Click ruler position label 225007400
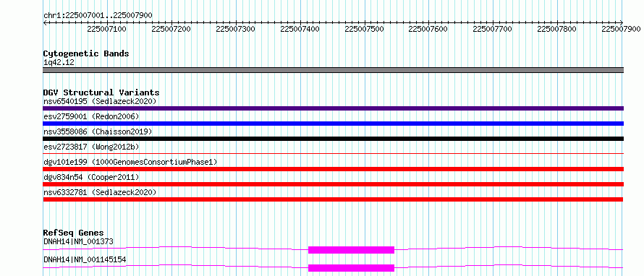This screenshot has height=276, width=644. 300,29
